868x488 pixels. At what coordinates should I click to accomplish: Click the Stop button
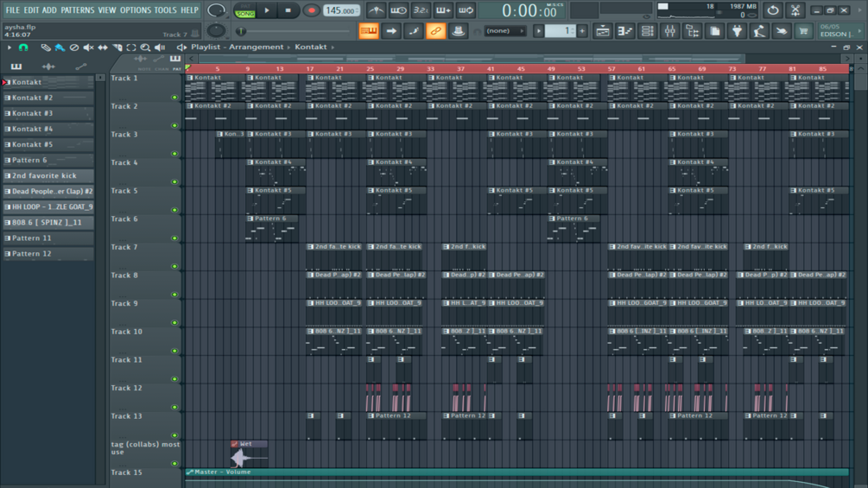coord(288,10)
